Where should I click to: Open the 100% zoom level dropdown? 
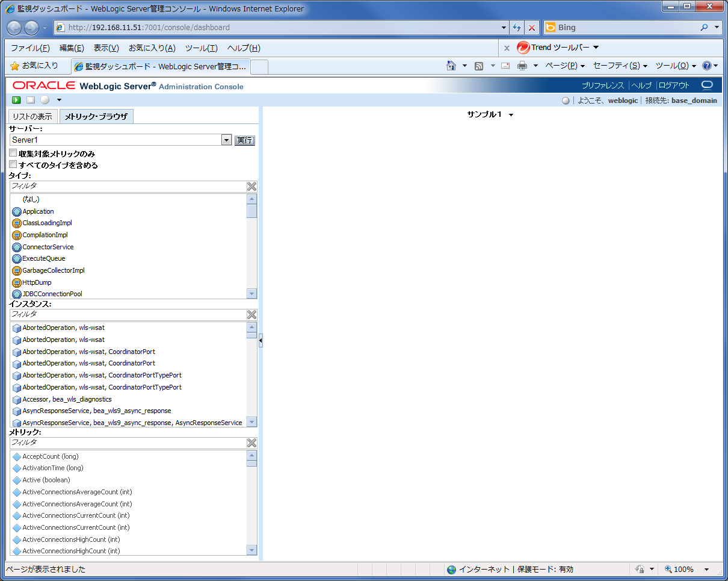click(706, 569)
